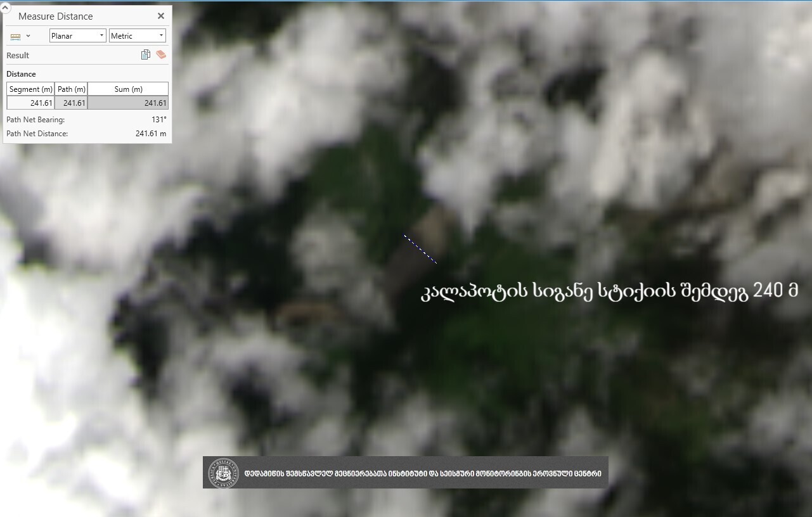Image resolution: width=812 pixels, height=517 pixels.
Task: Click the dashed measurement line on map
Action: coord(420,249)
